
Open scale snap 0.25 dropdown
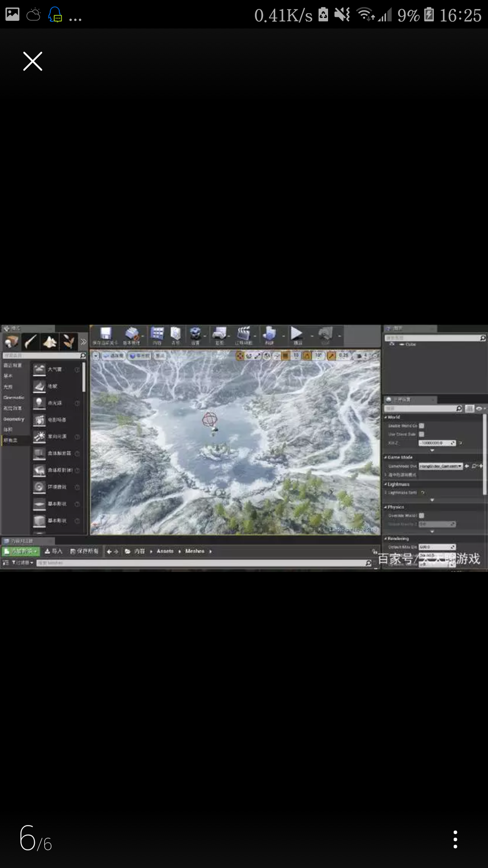tap(344, 356)
